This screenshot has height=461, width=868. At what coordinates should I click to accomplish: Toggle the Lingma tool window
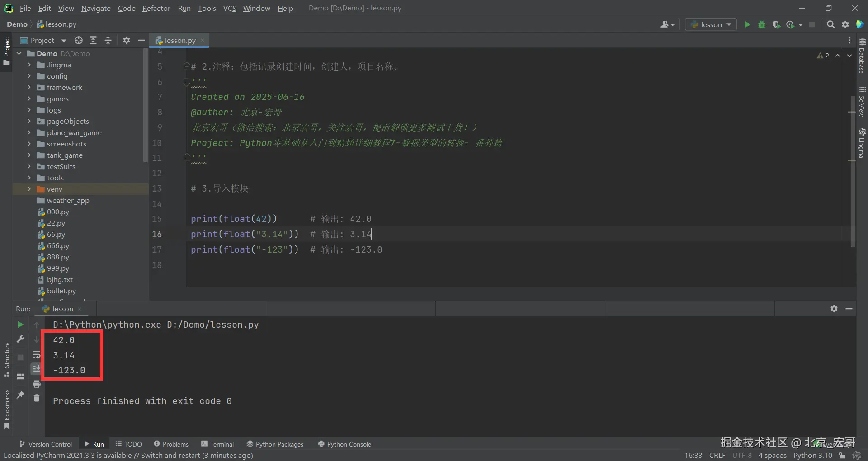click(x=862, y=143)
